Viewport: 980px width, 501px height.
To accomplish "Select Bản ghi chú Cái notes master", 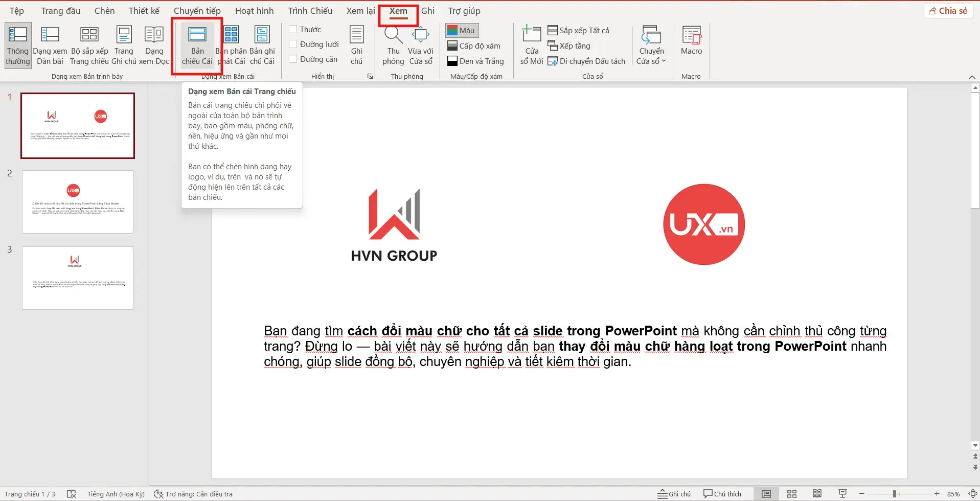I will pos(262,45).
